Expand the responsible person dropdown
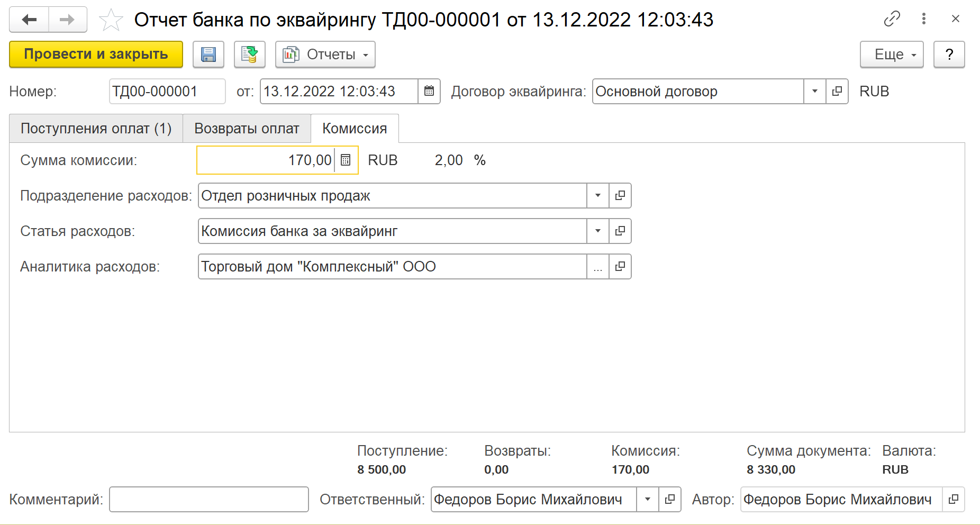 tap(647, 500)
